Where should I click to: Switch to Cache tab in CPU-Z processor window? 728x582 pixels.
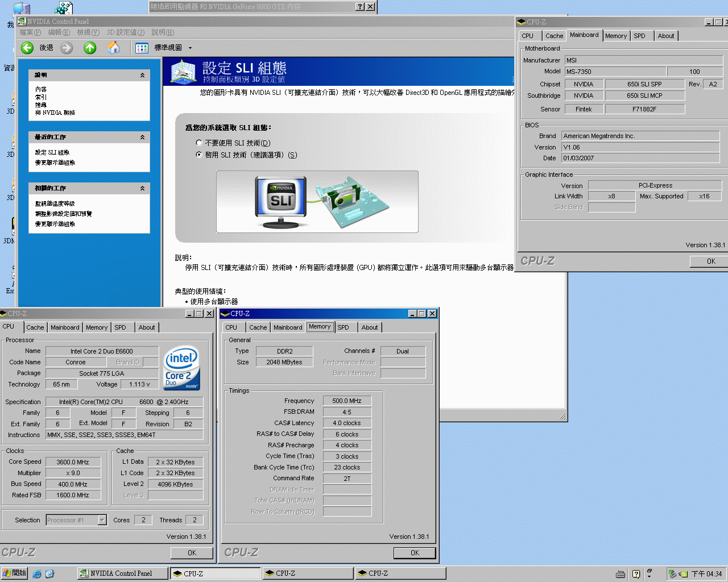pyautogui.click(x=35, y=327)
